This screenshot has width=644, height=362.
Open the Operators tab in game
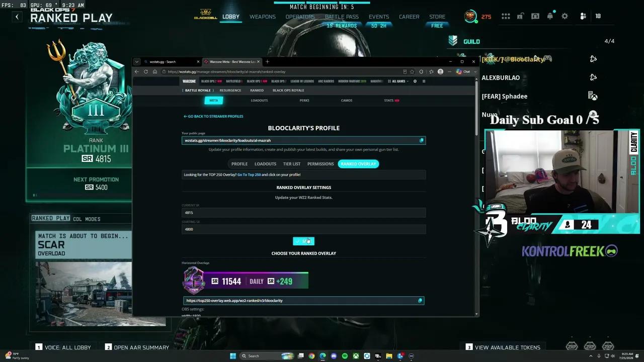click(x=300, y=17)
